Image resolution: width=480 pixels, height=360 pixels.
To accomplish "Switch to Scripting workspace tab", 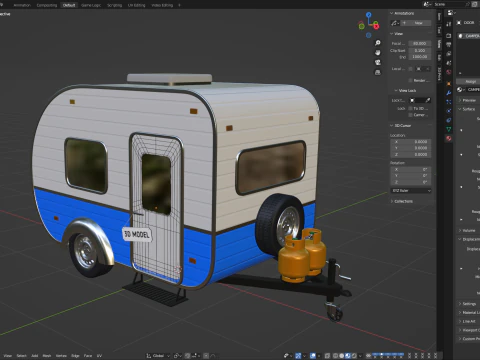I will (114, 5).
